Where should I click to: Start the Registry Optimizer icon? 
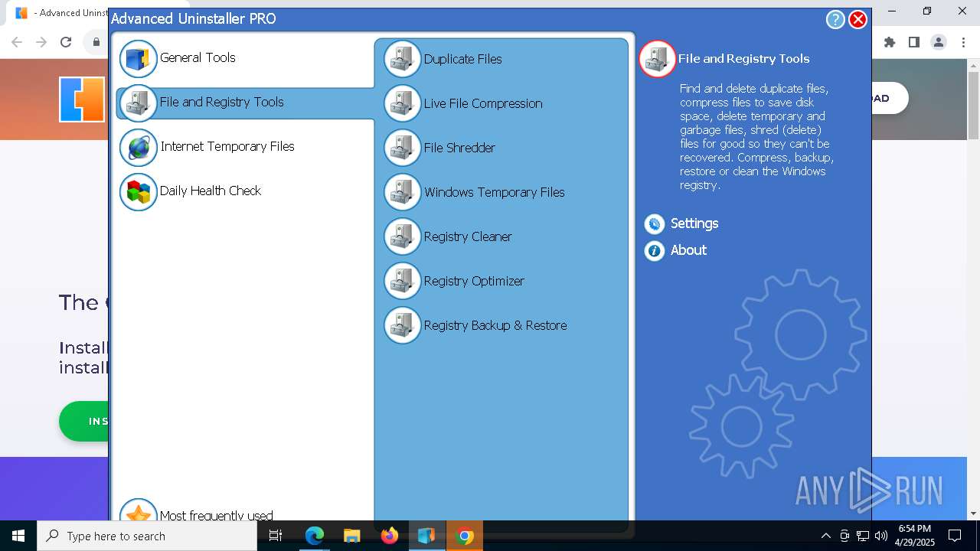pos(403,282)
